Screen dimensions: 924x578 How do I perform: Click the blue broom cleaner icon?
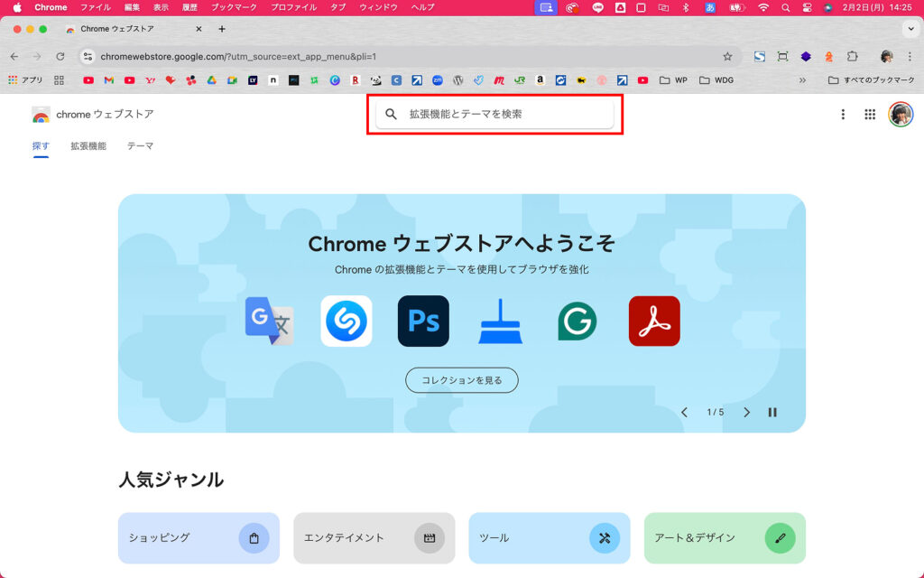(500, 321)
